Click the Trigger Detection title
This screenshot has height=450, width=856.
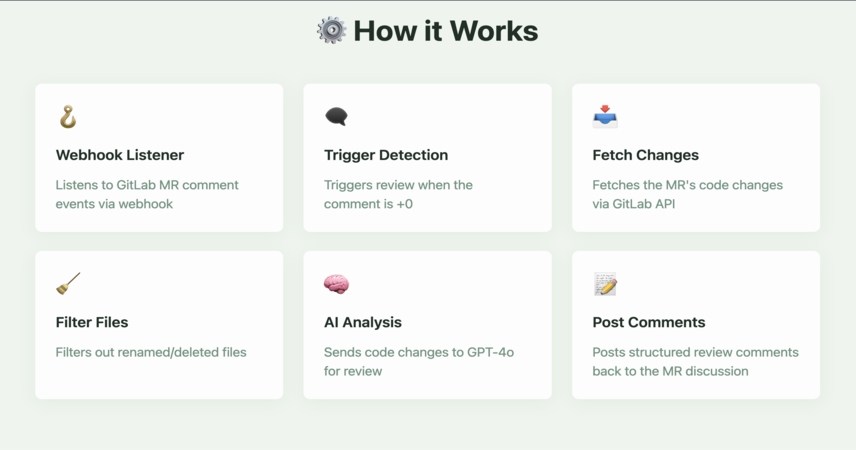pyautogui.click(x=386, y=155)
